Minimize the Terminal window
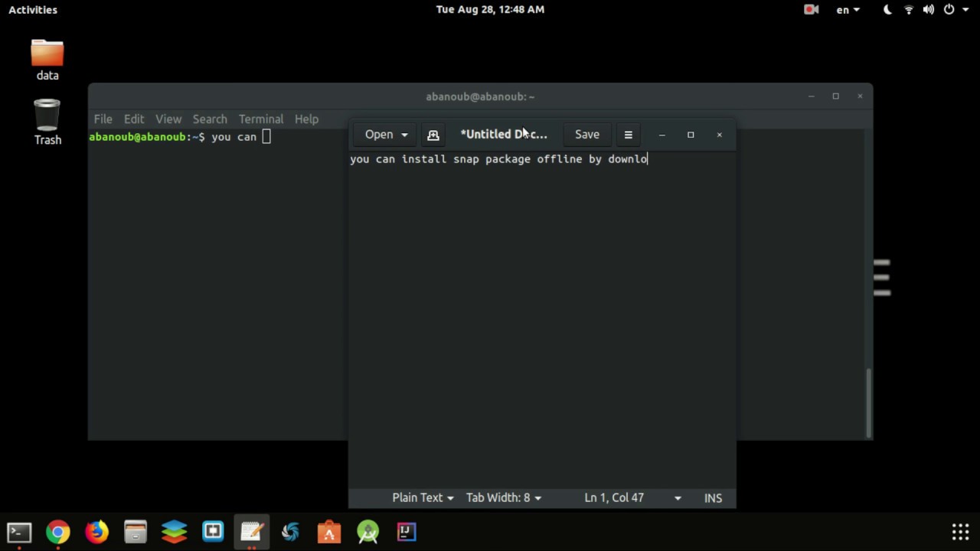The height and width of the screenshot is (551, 980). (x=811, y=96)
